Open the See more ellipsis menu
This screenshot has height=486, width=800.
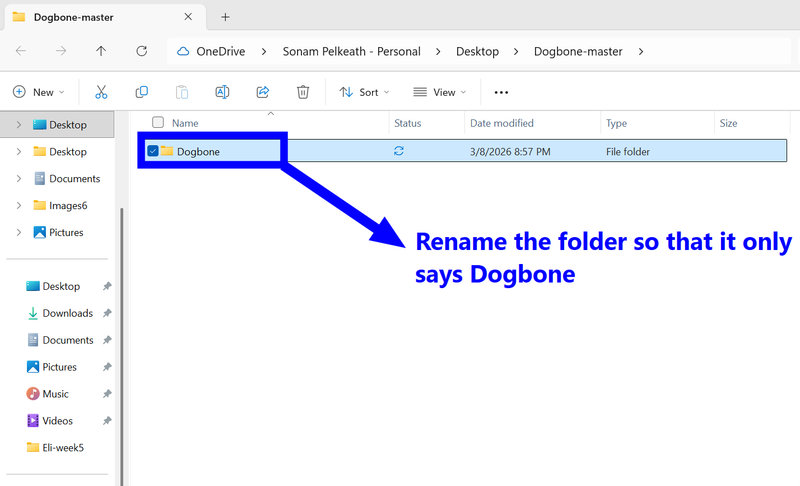coord(501,92)
